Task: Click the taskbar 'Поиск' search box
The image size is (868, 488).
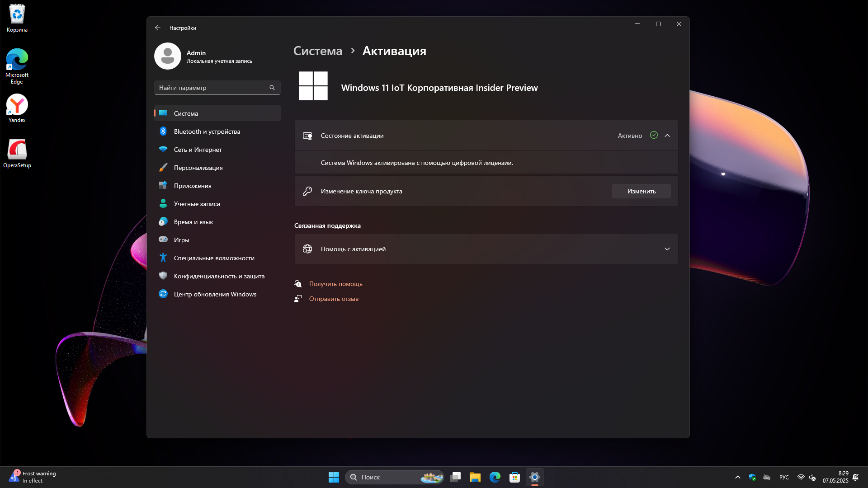Action: click(x=394, y=477)
